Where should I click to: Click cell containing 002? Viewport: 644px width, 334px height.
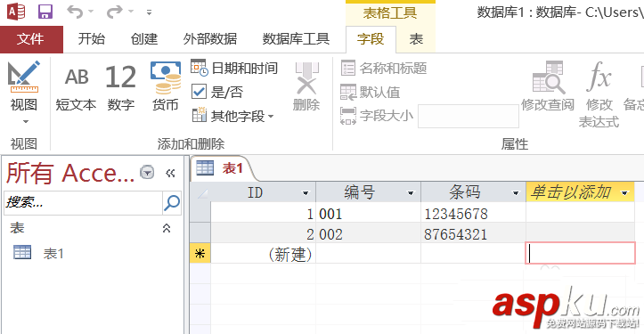point(369,233)
